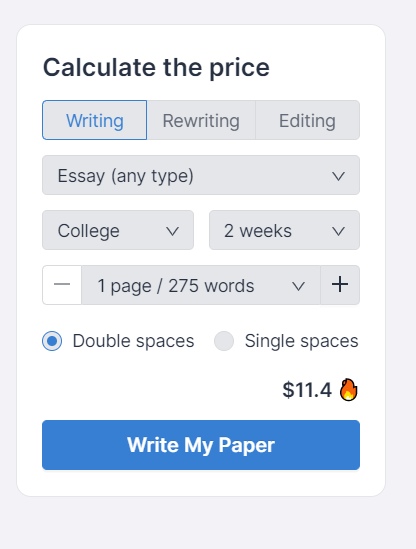Select the Writing tab
The width and height of the screenshot is (416, 549).
(95, 120)
